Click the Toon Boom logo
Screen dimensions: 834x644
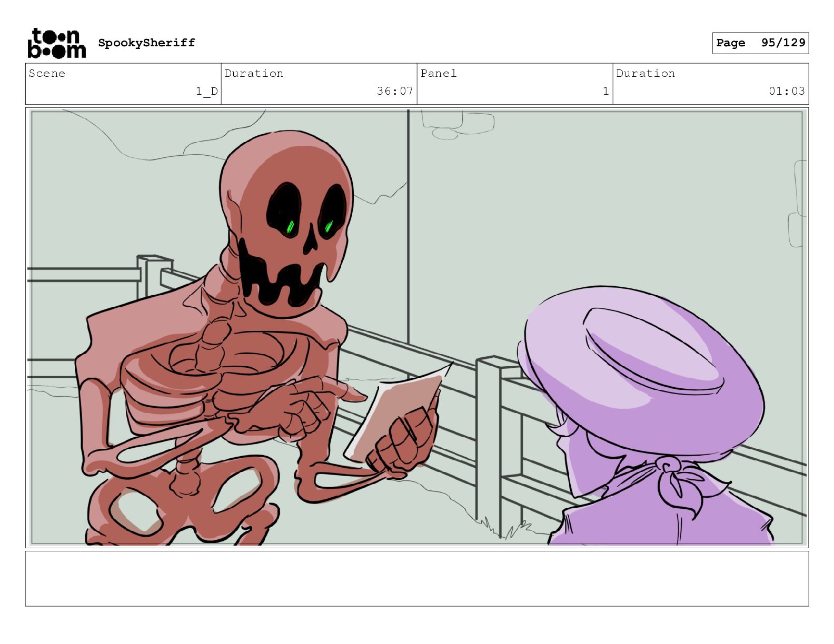56,43
